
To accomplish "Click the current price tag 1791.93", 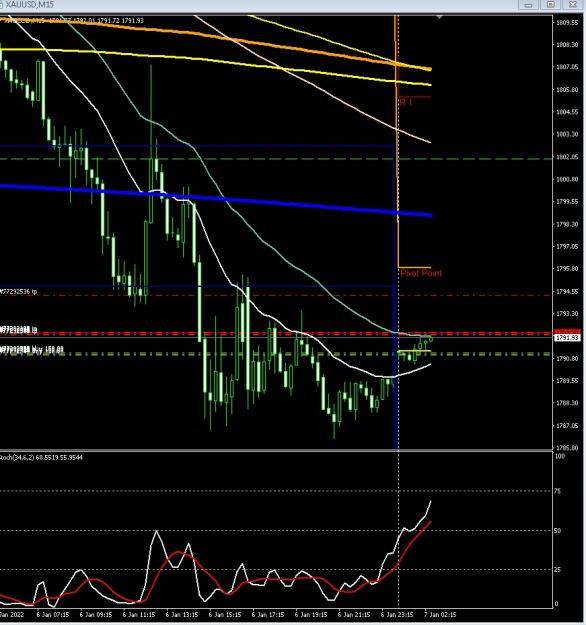I will pyautogui.click(x=567, y=338).
